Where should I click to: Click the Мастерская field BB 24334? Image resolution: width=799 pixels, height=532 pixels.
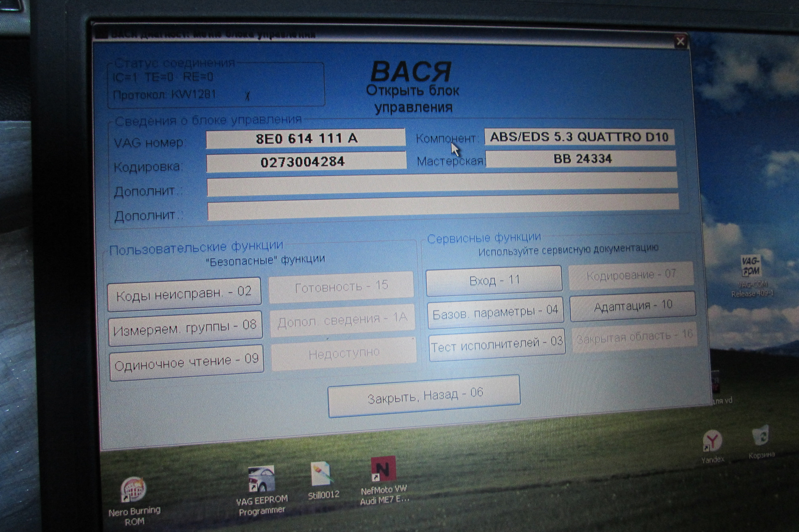581,159
